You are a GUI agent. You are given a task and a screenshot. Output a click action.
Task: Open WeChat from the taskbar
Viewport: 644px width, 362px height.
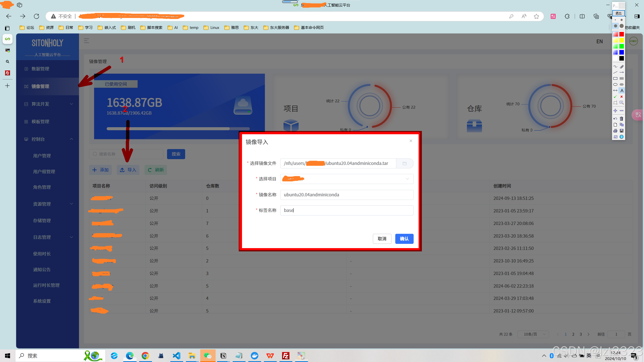coord(208,355)
